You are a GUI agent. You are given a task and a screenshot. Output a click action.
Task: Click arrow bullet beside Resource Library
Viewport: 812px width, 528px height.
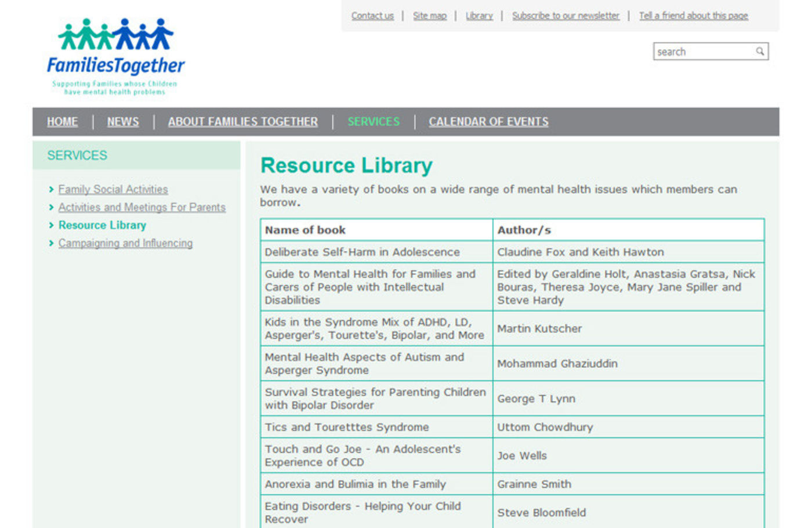[52, 225]
